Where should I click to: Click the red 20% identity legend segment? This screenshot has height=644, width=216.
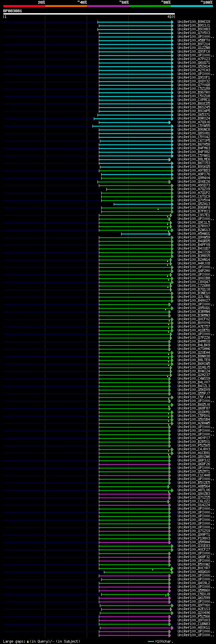click(x=24, y=6)
